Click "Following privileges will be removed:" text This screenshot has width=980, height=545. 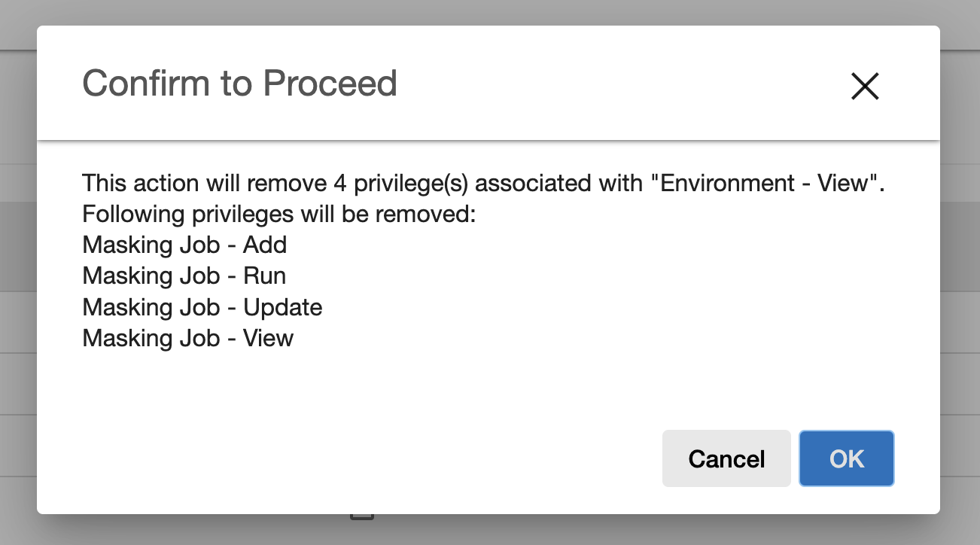point(279,215)
